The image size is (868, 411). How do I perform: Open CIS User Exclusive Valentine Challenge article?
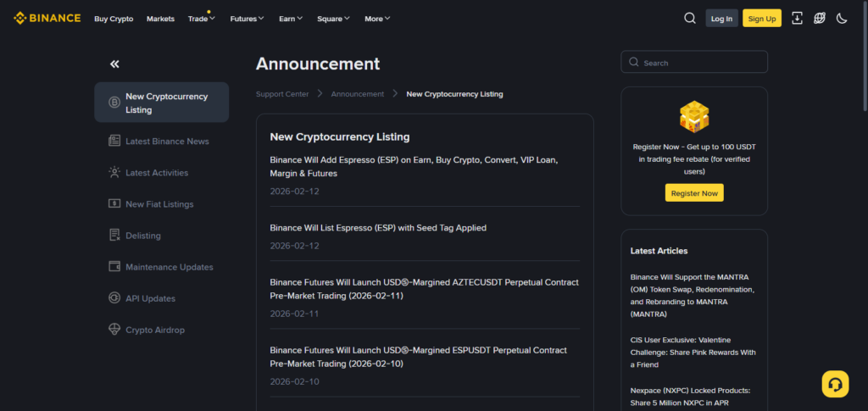[693, 353]
